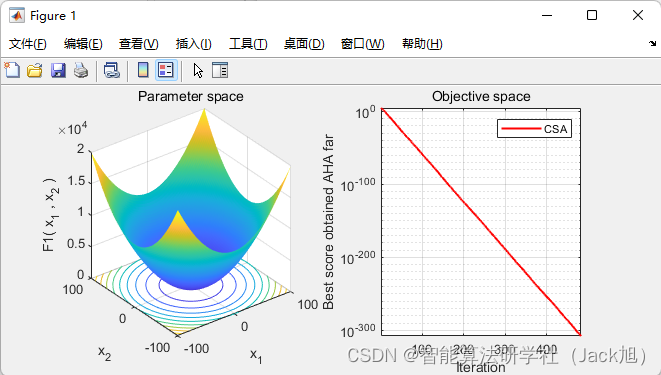Open the 查看(V) menu
This screenshot has height=375, width=661.
[139, 44]
